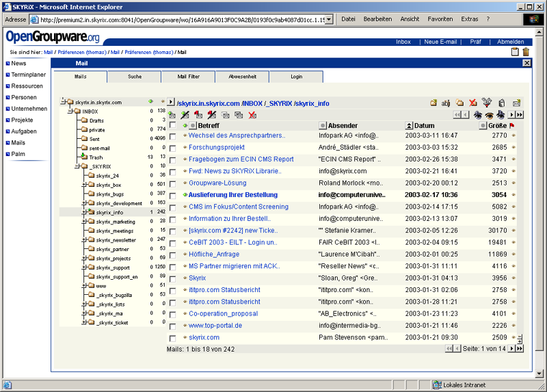Click the third dark eye icon

[501, 115]
